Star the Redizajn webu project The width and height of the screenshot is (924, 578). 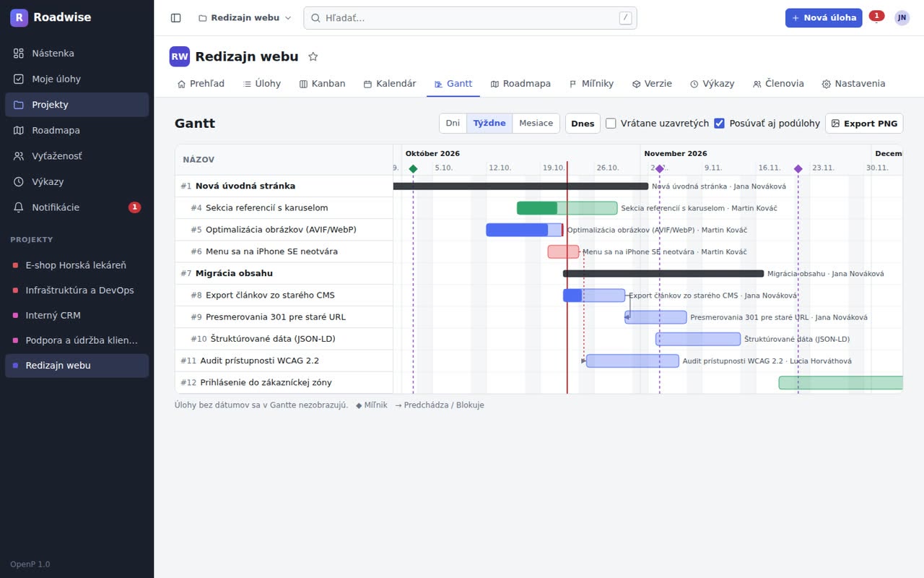coord(313,56)
